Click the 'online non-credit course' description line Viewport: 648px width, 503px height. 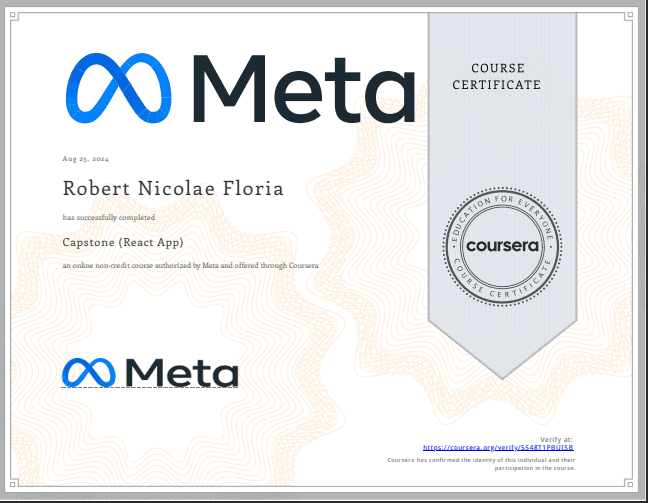(190, 265)
